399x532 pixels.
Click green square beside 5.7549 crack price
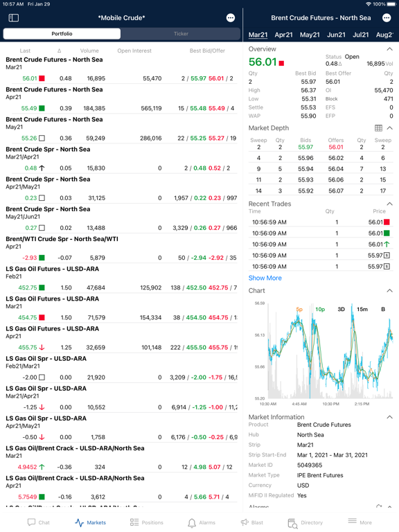(x=42, y=497)
